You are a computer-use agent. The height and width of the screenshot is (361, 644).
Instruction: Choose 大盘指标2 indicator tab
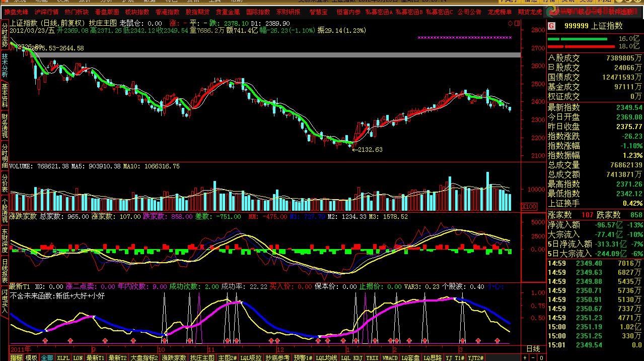[x=145, y=357]
